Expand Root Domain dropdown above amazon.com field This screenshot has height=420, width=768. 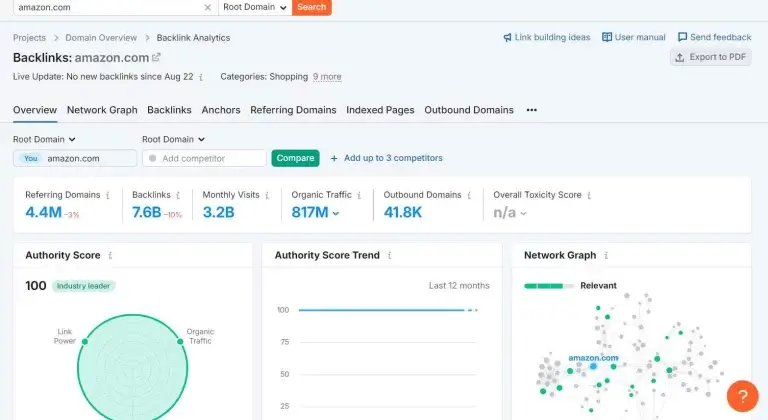click(x=44, y=140)
